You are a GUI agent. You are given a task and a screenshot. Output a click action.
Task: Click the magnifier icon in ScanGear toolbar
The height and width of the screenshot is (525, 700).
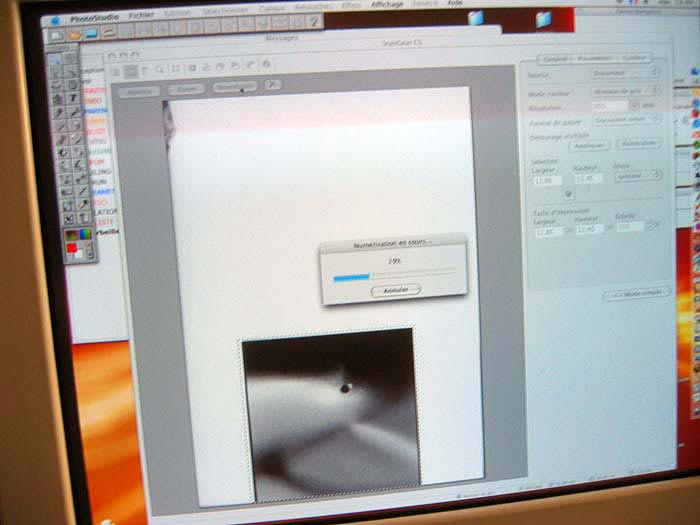point(160,69)
